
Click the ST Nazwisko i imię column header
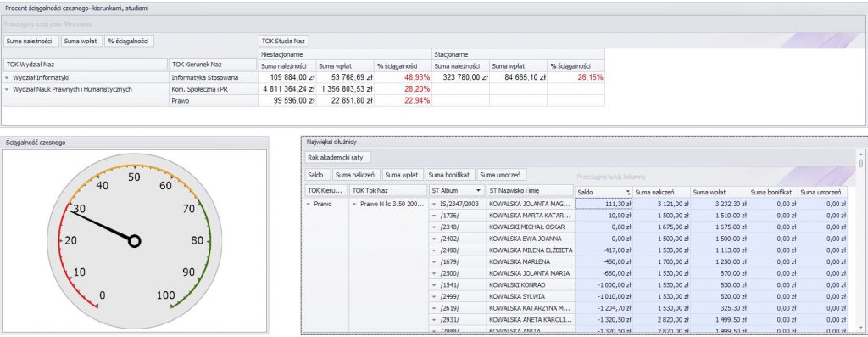tap(530, 191)
